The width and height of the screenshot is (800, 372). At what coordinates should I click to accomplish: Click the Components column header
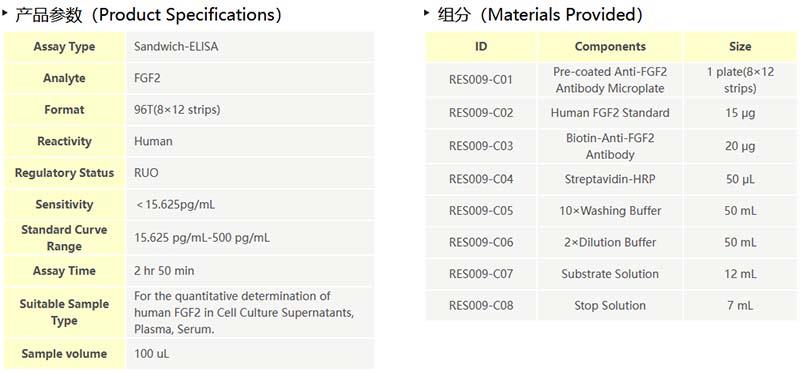(610, 46)
